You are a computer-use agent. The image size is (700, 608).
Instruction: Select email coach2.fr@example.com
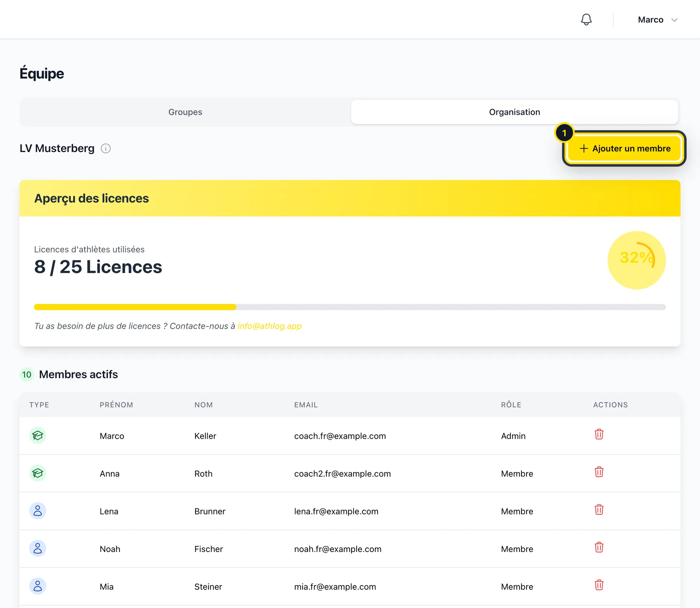click(343, 474)
